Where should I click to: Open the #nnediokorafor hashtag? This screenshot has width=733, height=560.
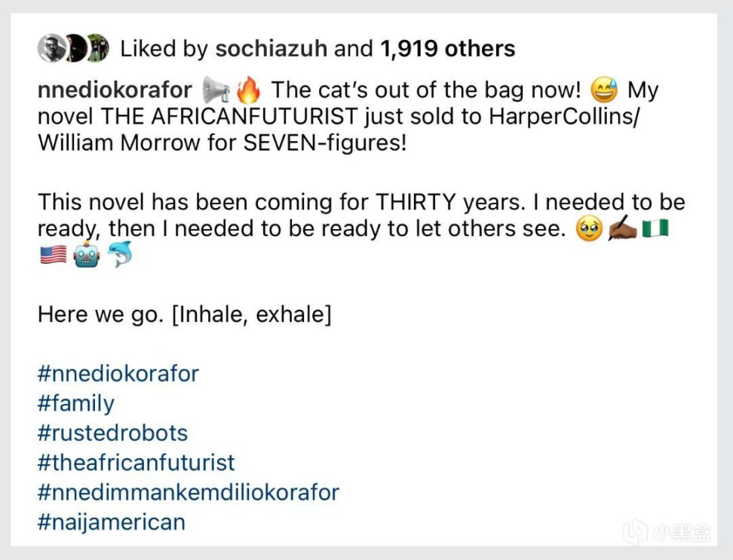118,374
